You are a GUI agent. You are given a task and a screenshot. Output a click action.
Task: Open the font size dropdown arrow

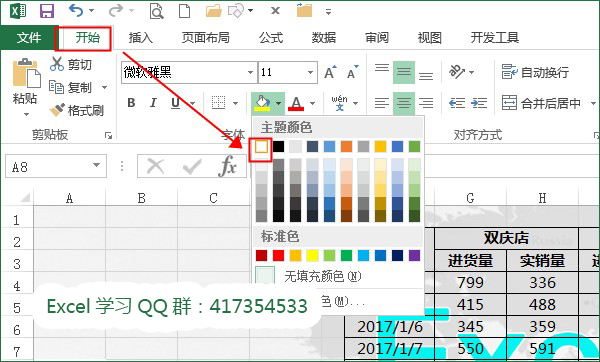coord(310,72)
